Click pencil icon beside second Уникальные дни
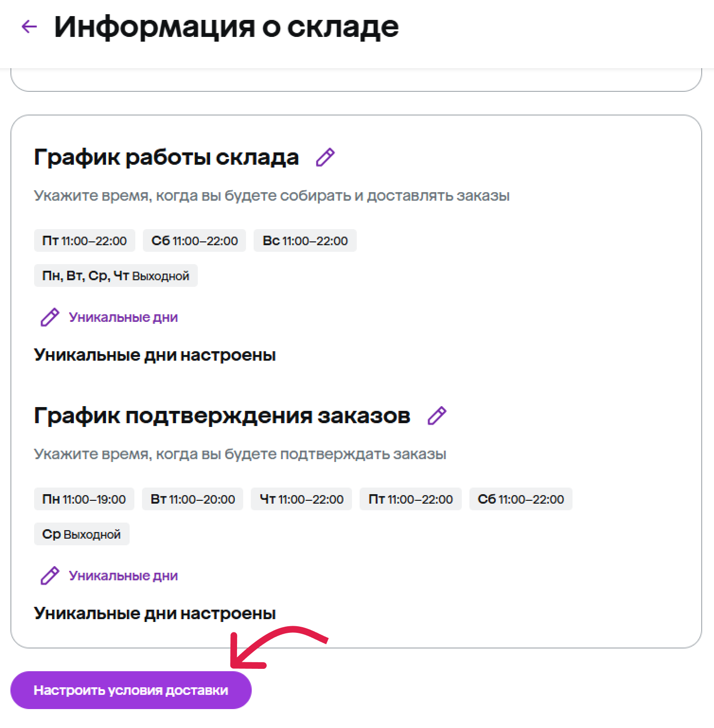 (x=50, y=576)
